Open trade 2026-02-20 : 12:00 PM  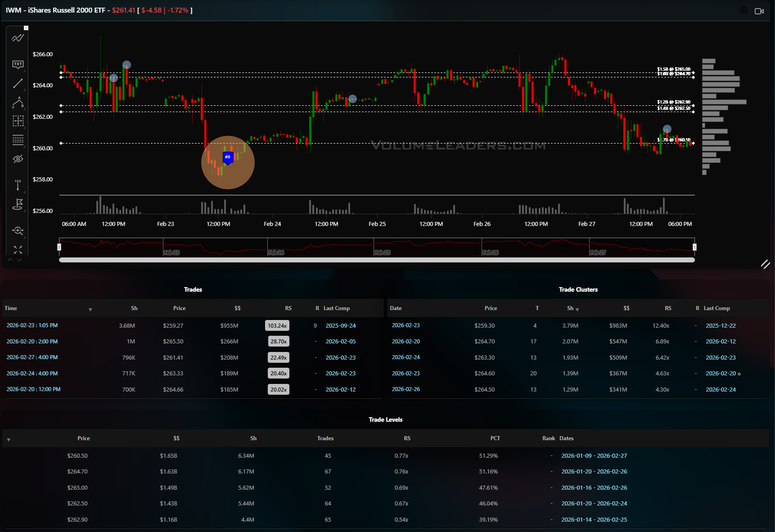(33, 389)
